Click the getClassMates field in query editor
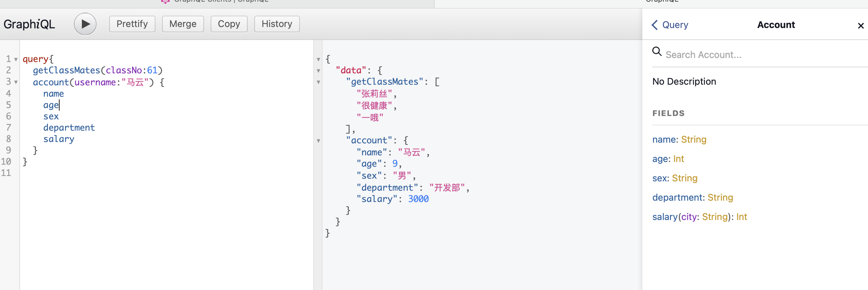 pos(66,70)
